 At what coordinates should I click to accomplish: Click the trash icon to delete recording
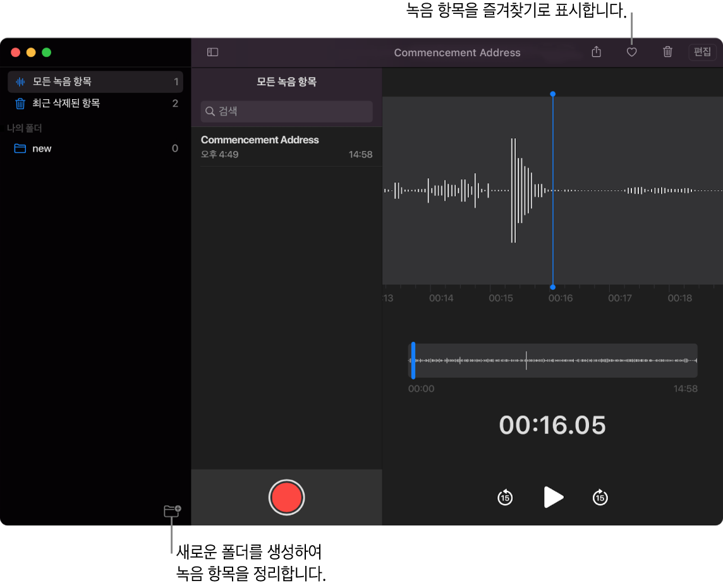[667, 52]
